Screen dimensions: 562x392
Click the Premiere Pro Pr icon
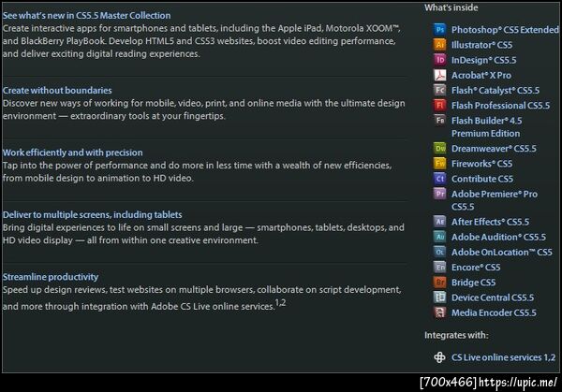[x=440, y=194]
